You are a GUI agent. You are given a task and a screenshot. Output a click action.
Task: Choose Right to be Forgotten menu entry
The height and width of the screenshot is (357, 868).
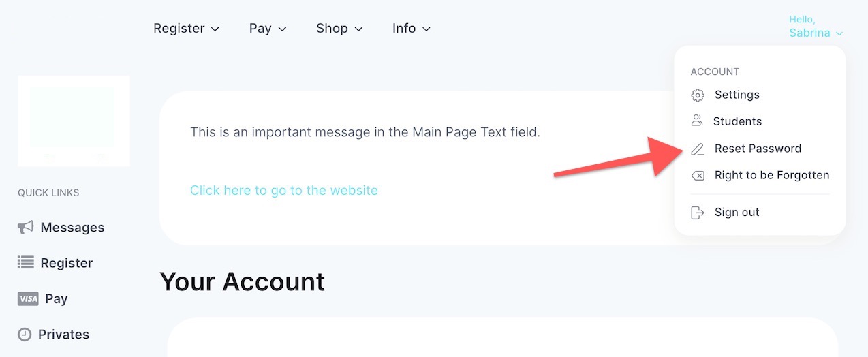click(x=771, y=175)
